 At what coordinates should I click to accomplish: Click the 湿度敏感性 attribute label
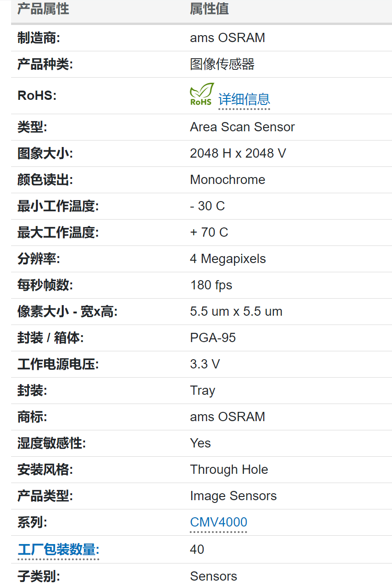point(52,443)
